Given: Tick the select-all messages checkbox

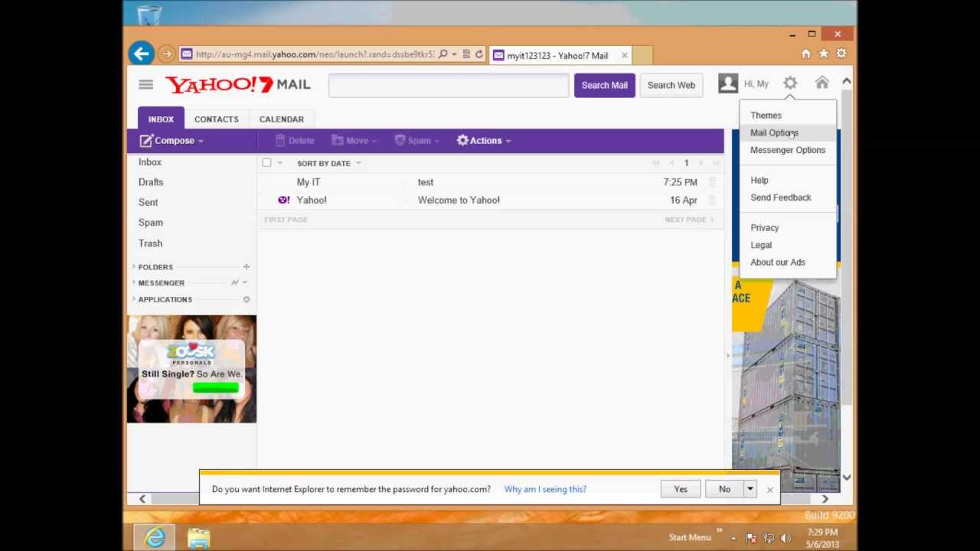Looking at the screenshot, I should click(x=266, y=163).
